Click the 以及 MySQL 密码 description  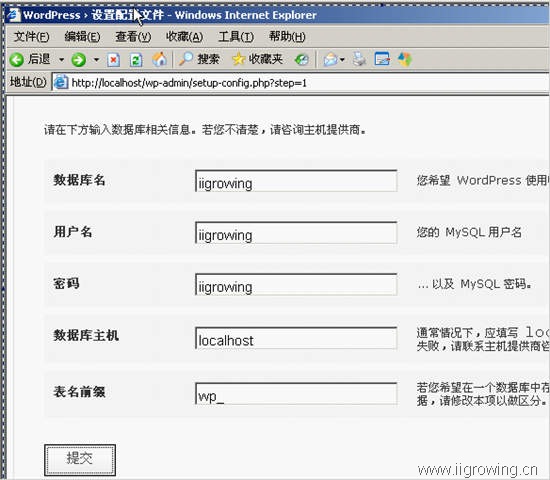[x=474, y=284]
